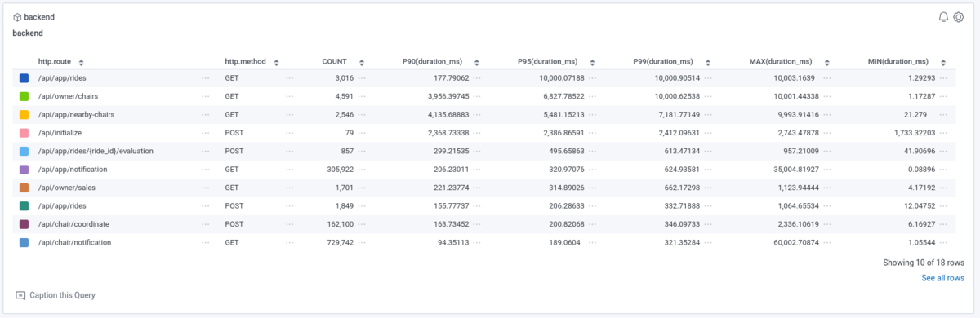Open ellipsis menu beside /api/initialize route
980x318 pixels.
coord(206,133)
